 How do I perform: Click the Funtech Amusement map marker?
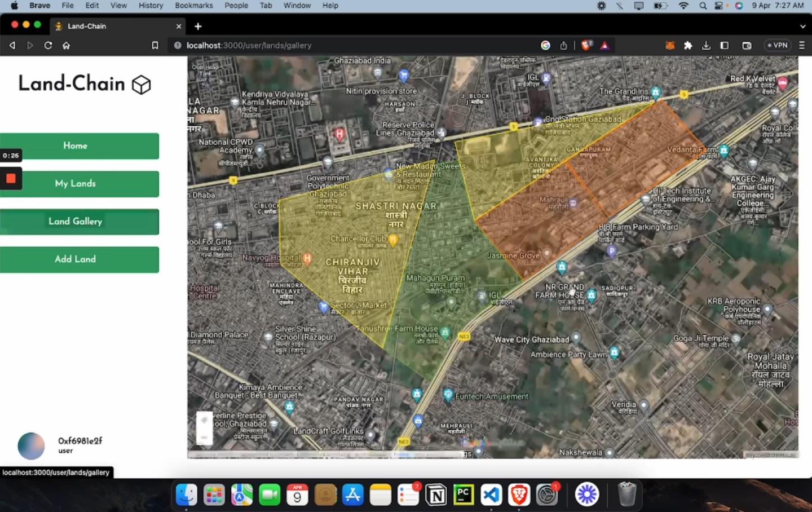coord(448,395)
